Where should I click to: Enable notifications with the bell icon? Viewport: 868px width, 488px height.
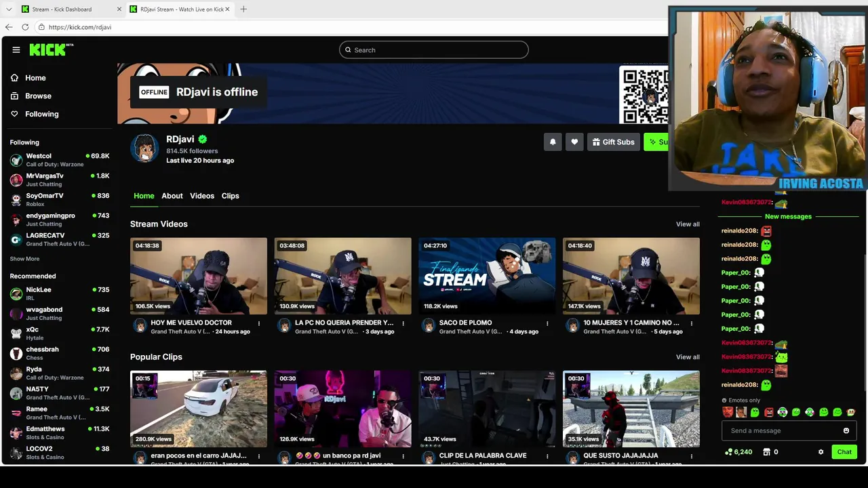(x=553, y=142)
